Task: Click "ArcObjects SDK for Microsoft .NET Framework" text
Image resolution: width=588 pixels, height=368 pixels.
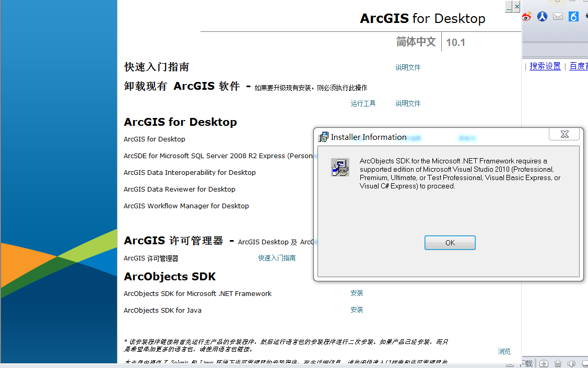Action: pos(197,294)
